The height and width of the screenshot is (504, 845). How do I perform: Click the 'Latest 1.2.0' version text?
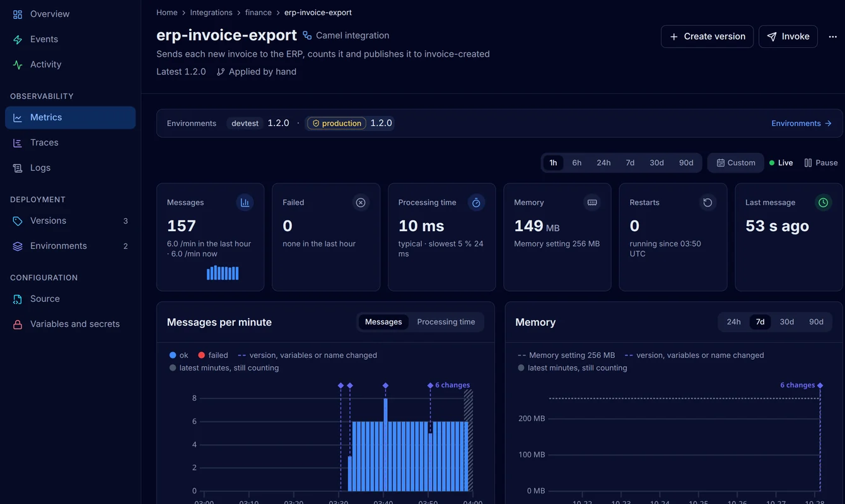point(181,72)
